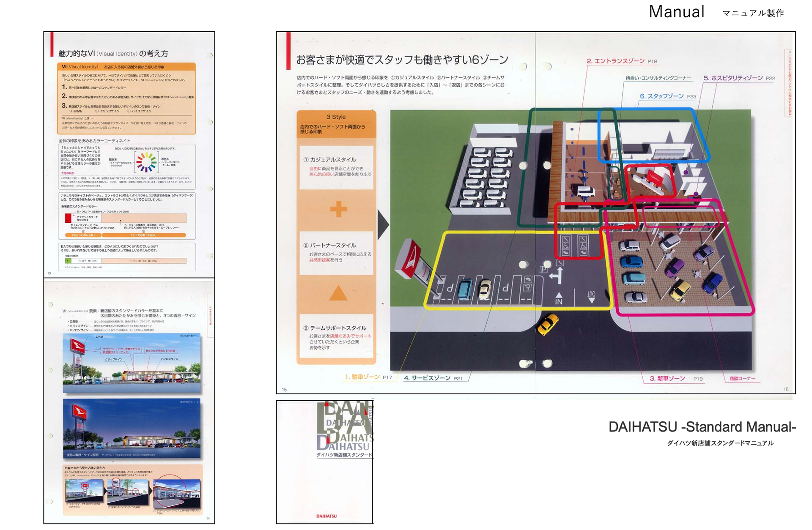Viewport: 812px width, 530px height.
Task: Click the 2. エントランスゾーン P18 label
Action: click(621, 61)
